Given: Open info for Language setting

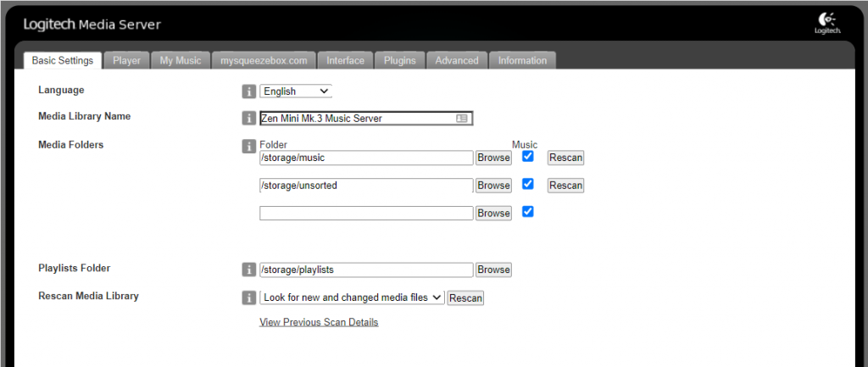Looking at the screenshot, I should [x=249, y=92].
